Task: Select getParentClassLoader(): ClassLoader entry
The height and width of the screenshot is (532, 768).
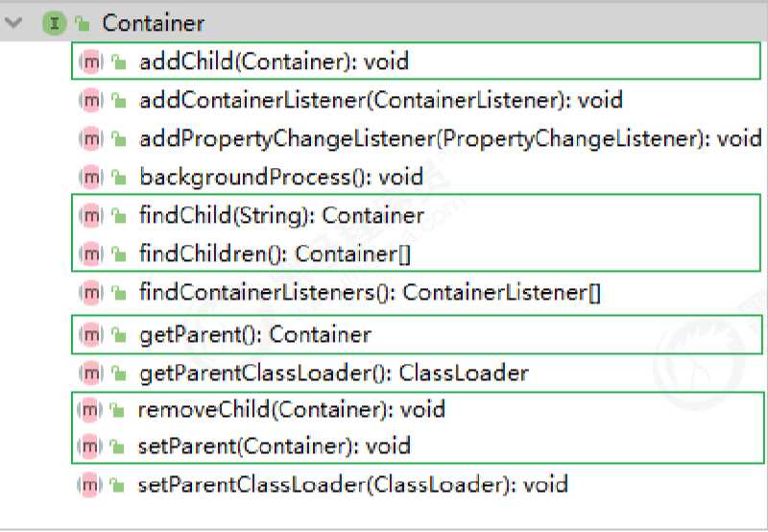Action: click(x=334, y=374)
